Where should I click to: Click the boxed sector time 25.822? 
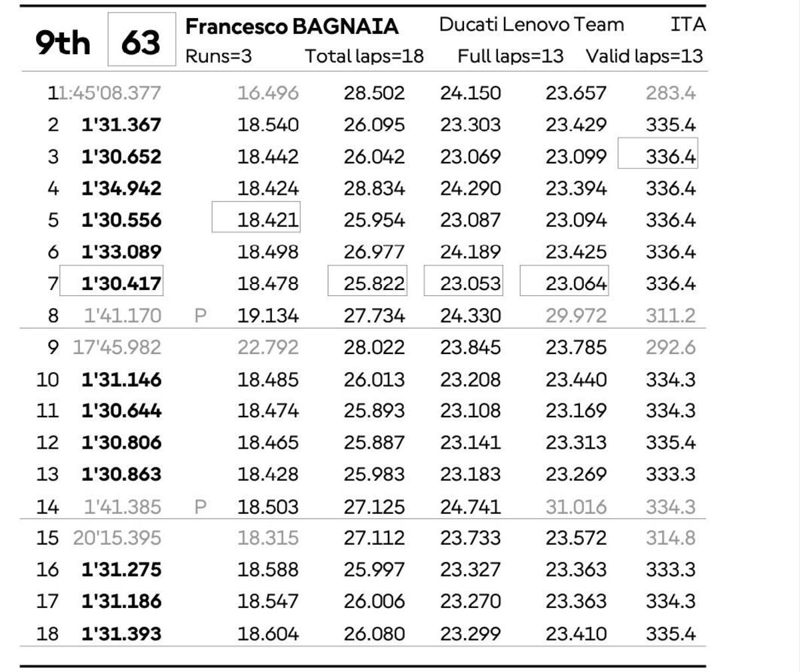click(x=374, y=284)
